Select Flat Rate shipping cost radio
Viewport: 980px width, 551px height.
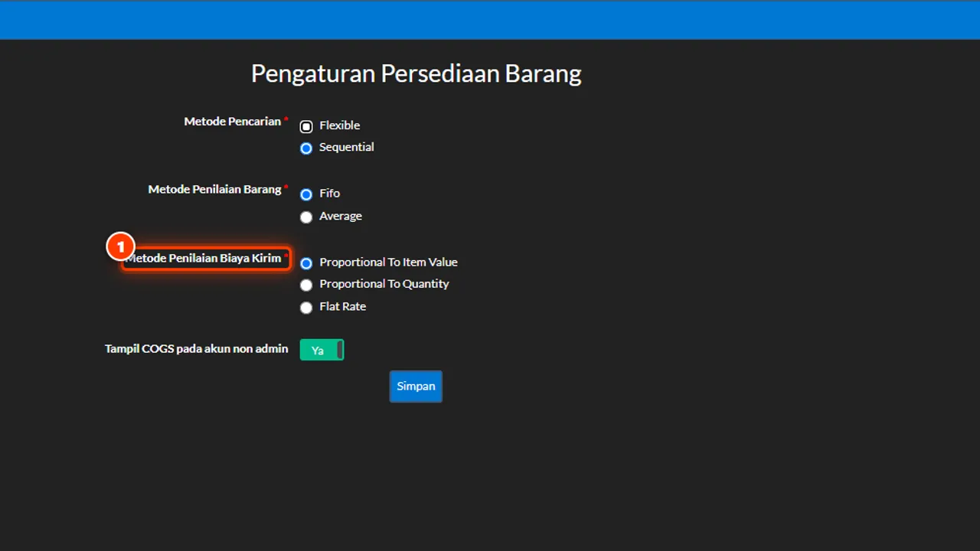coord(306,308)
